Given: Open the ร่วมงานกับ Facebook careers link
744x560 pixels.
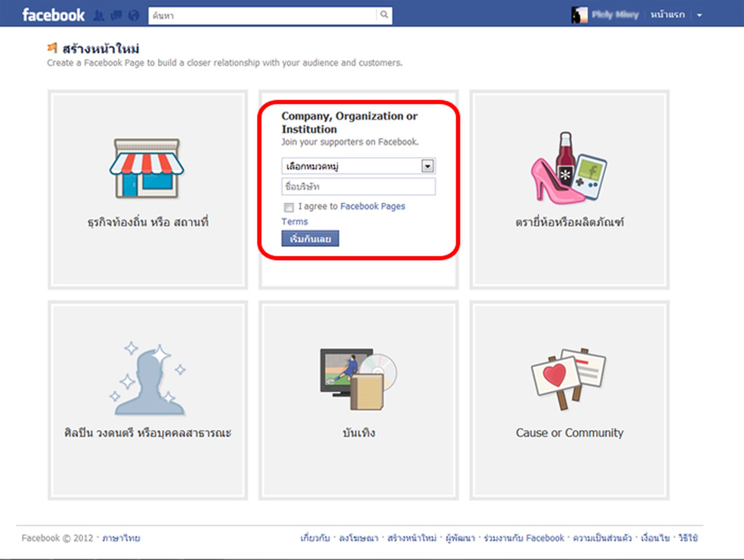Looking at the screenshot, I should pos(524,538).
